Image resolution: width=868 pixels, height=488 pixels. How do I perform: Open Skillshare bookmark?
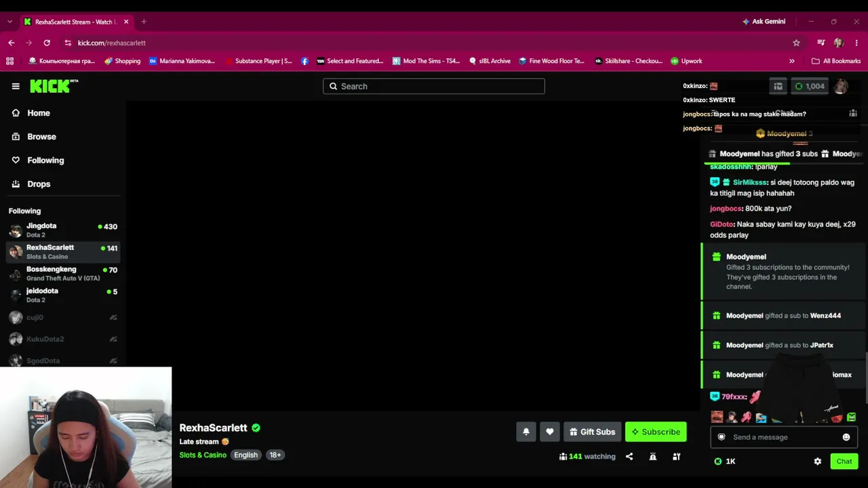click(629, 61)
